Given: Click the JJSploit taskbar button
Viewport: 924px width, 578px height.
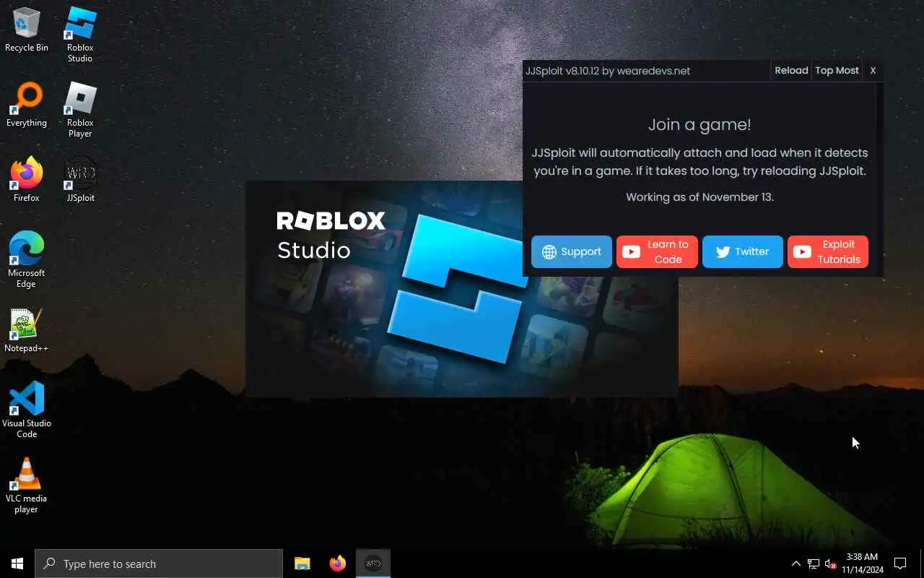Looking at the screenshot, I should pyautogui.click(x=373, y=564).
